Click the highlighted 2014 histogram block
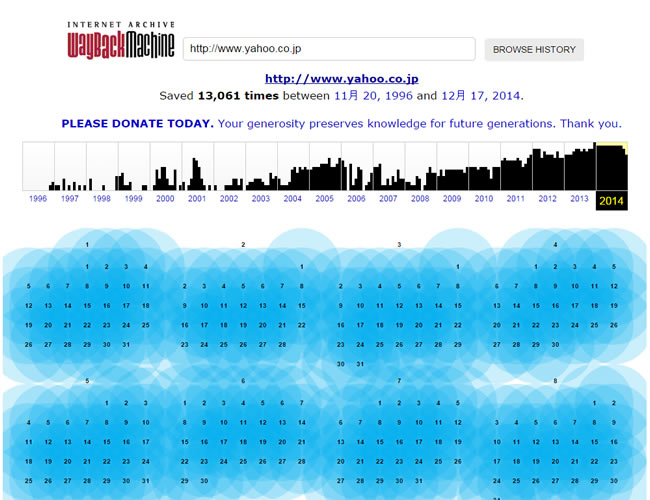The height and width of the screenshot is (500, 650). coord(612,167)
